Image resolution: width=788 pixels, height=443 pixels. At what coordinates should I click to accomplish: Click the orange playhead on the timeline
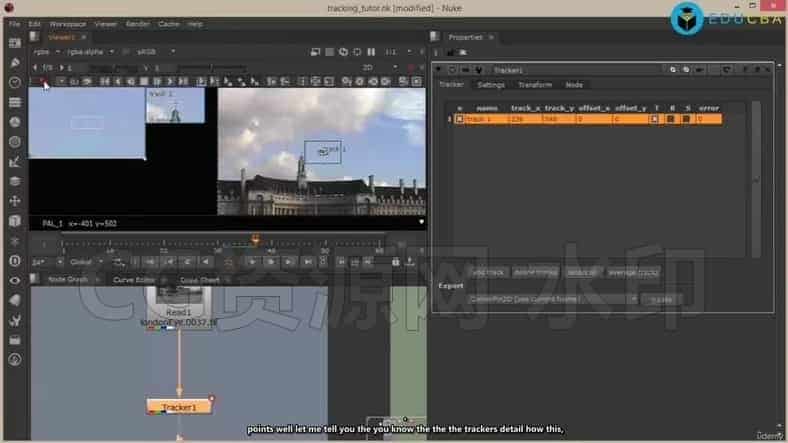point(256,239)
